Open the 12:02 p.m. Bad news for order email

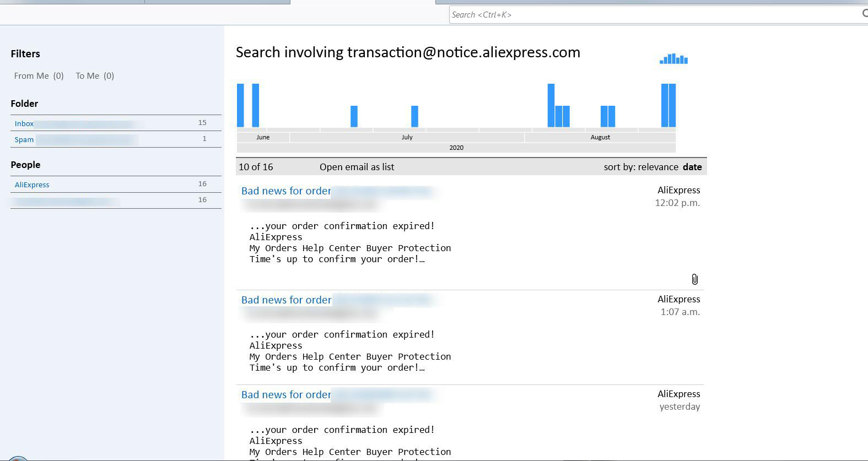click(286, 191)
